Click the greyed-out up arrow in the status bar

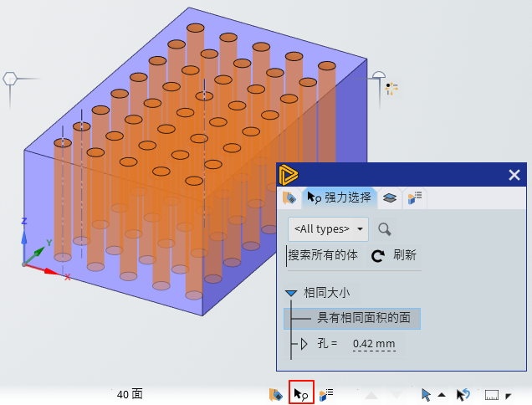[371, 395]
